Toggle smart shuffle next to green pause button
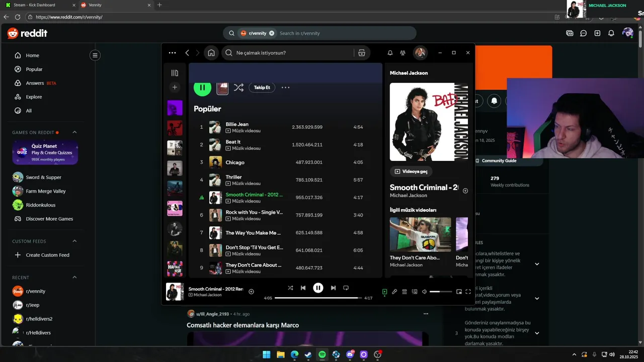Viewport: 644px width, 362px height. click(238, 87)
